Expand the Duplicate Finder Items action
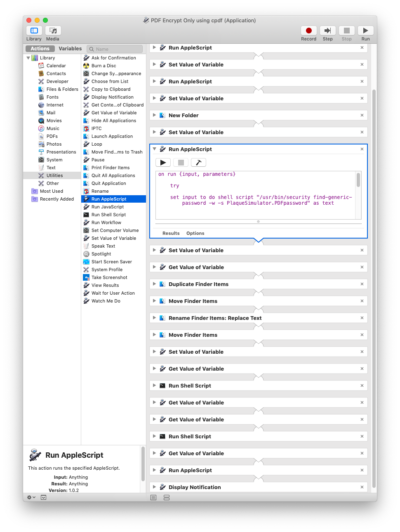The image size is (400, 532). [154, 284]
